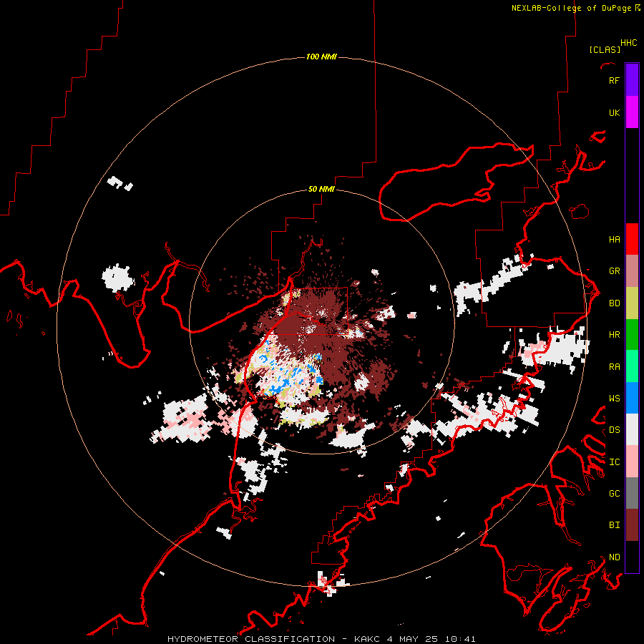Click the "GC" legend label

pos(614,494)
